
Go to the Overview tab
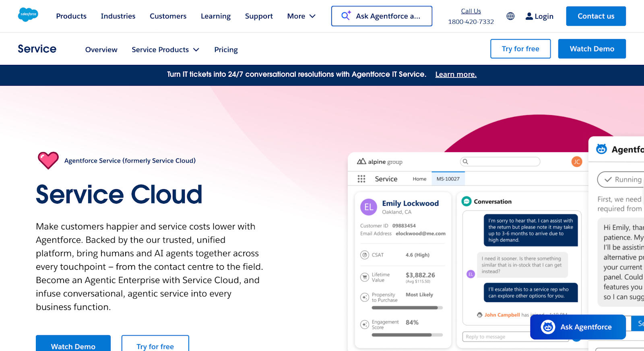(x=101, y=50)
